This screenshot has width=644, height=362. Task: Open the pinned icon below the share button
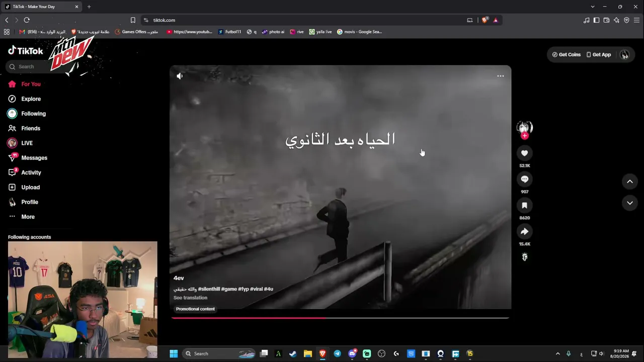coord(524,257)
